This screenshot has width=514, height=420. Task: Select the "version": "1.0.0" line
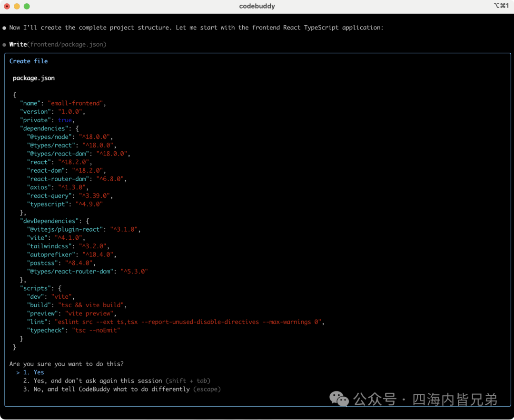click(x=52, y=112)
